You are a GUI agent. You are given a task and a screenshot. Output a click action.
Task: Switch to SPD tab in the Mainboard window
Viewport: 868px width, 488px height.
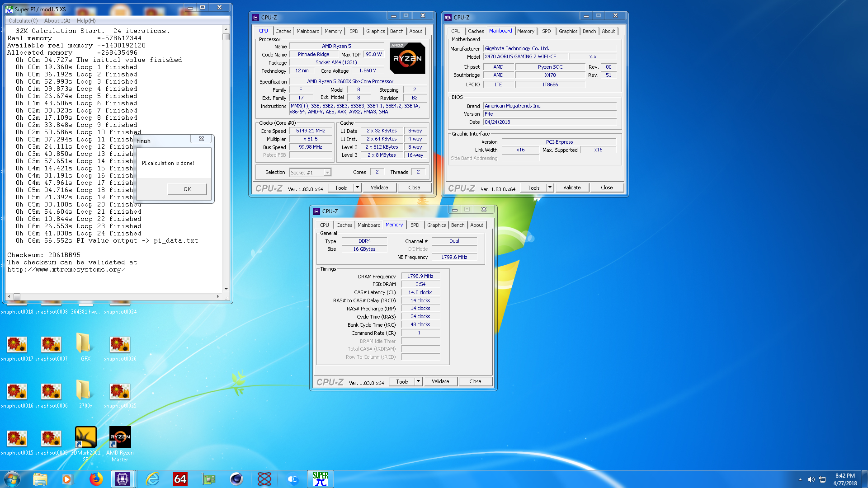click(x=547, y=31)
